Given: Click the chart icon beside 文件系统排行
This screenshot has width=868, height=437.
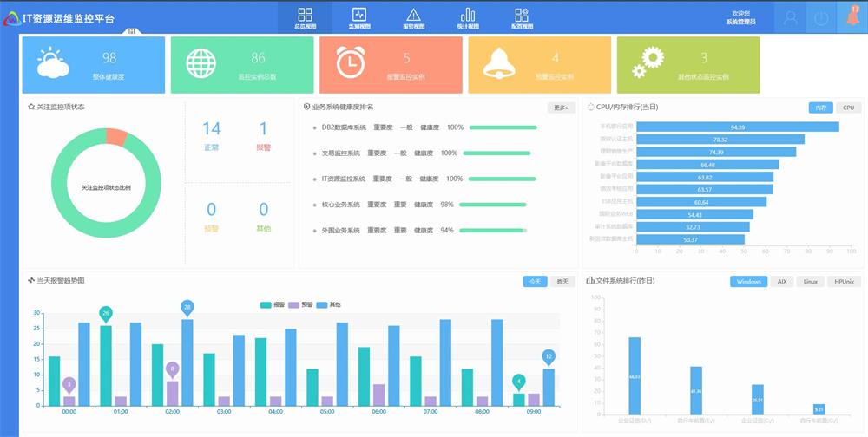Looking at the screenshot, I should (x=590, y=280).
